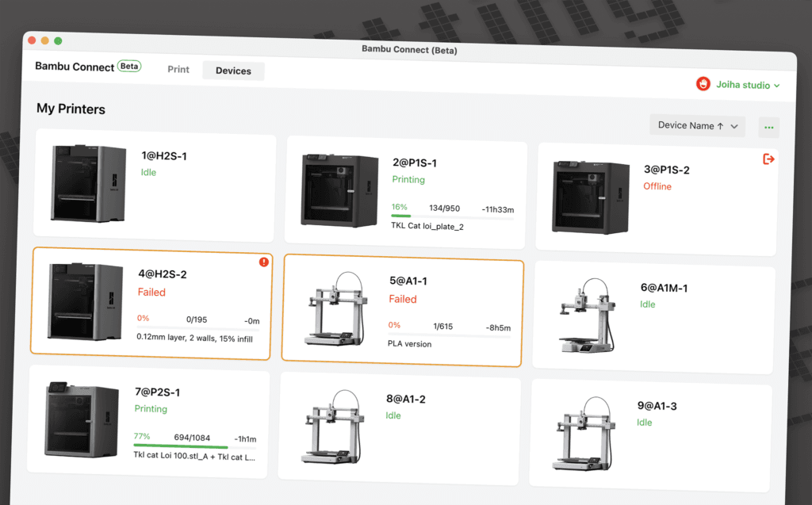Click the red error alert icon on 4@H2S-2
812x505 pixels.
click(x=264, y=262)
